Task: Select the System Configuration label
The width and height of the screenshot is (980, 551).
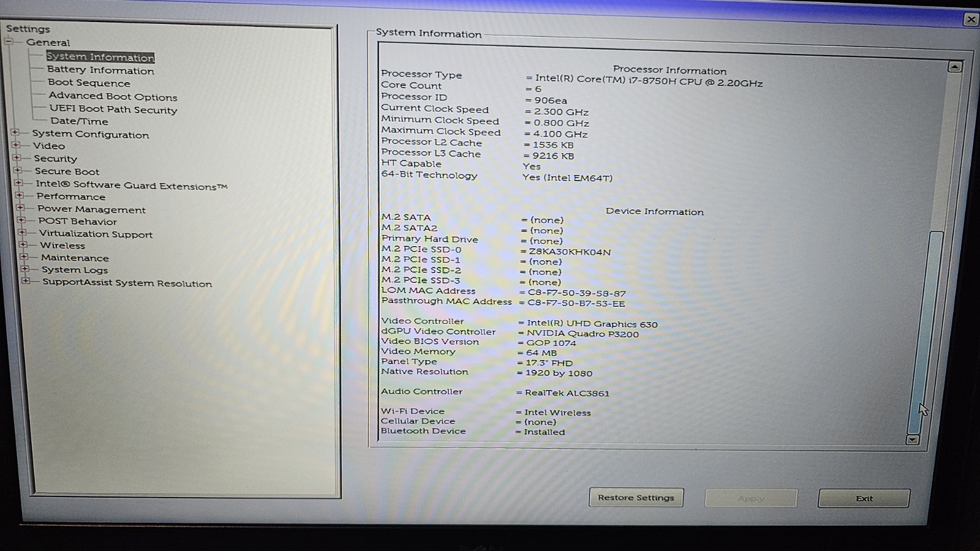Action: [x=91, y=134]
